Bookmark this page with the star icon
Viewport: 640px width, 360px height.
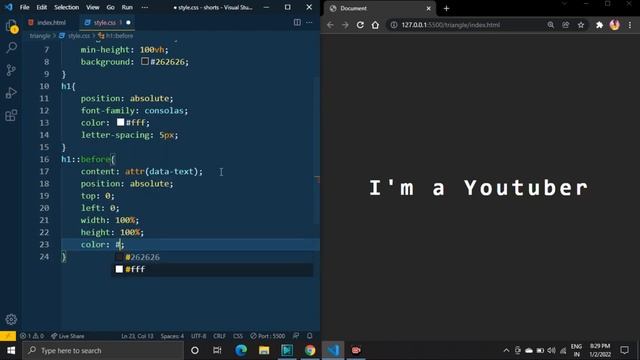[x=581, y=25]
